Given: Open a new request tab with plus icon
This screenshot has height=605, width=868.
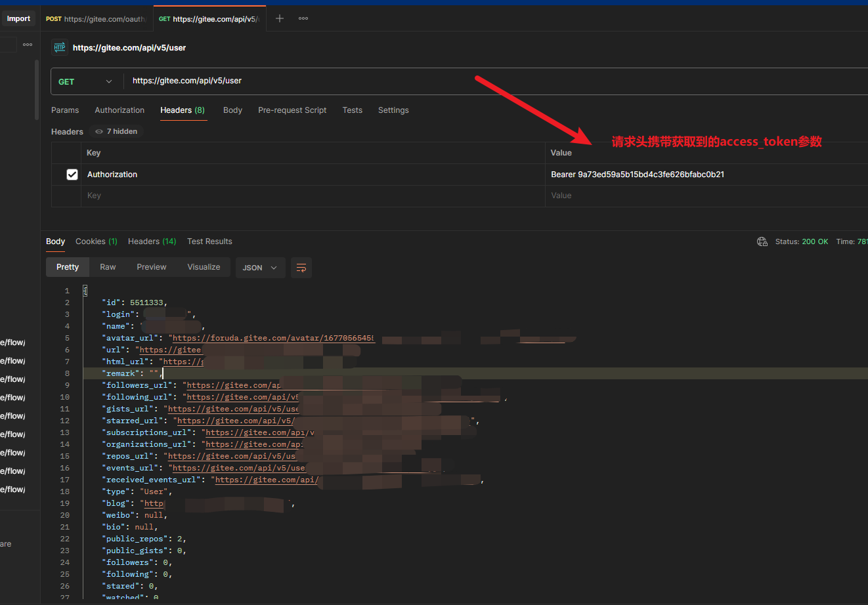Looking at the screenshot, I should coord(279,18).
